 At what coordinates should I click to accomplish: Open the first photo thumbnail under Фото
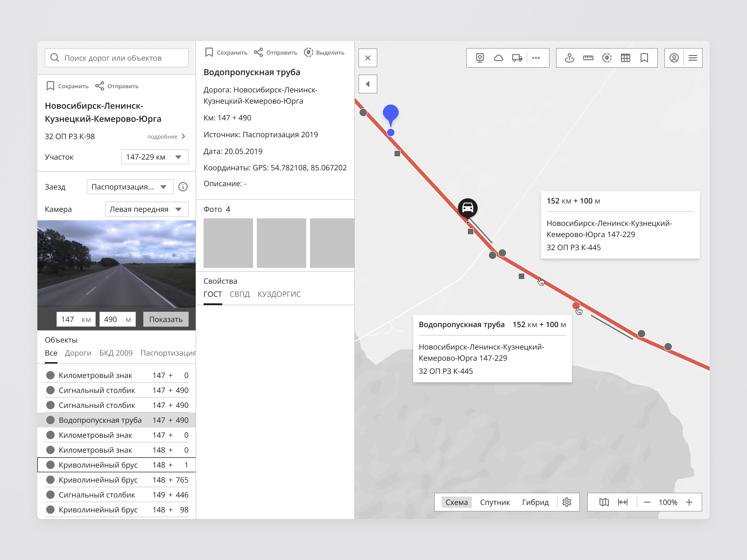(228, 243)
